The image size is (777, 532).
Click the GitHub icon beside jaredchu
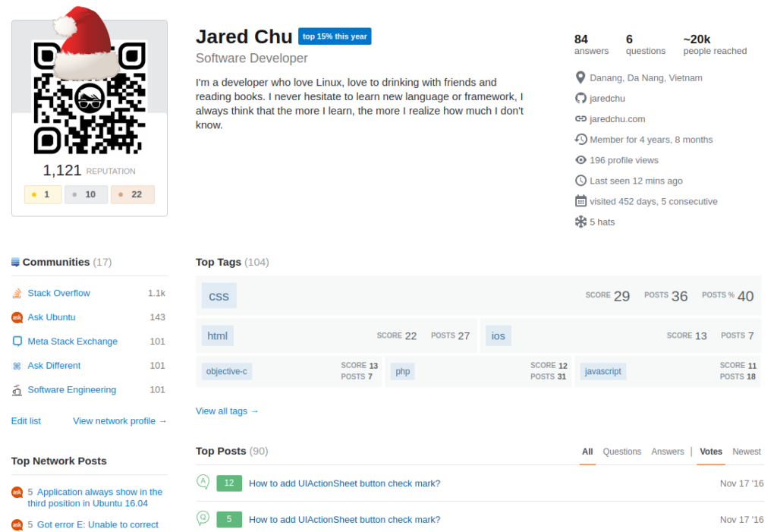[580, 98]
